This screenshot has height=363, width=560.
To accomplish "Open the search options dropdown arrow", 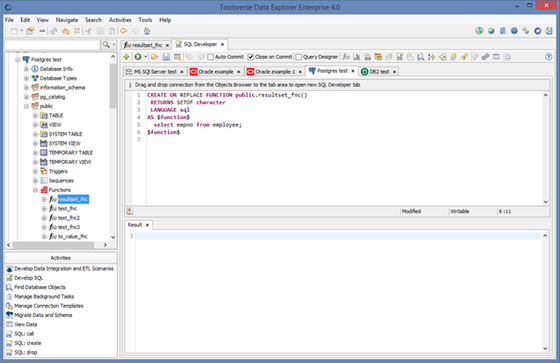I will coord(114,45).
